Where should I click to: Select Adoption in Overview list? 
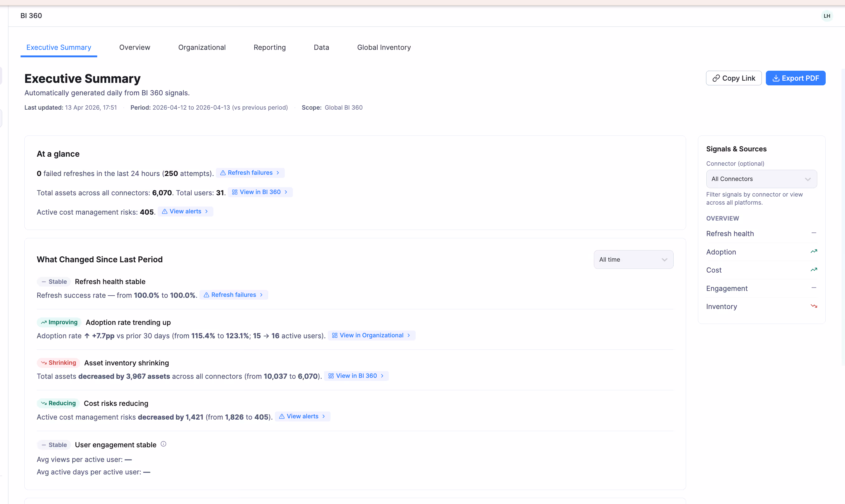(x=761, y=252)
